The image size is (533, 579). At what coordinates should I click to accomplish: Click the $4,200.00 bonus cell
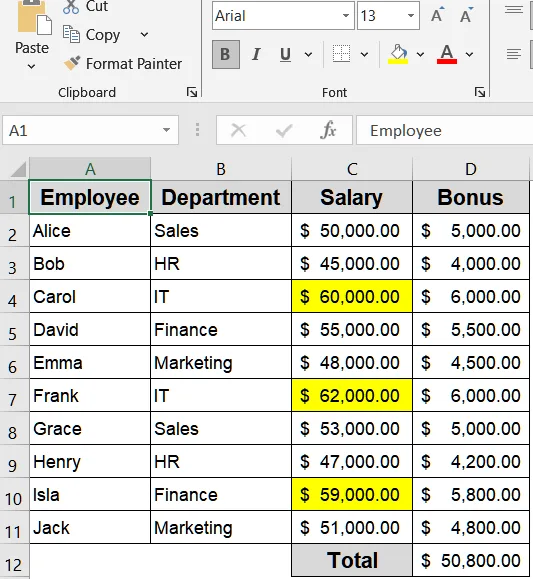click(471, 462)
